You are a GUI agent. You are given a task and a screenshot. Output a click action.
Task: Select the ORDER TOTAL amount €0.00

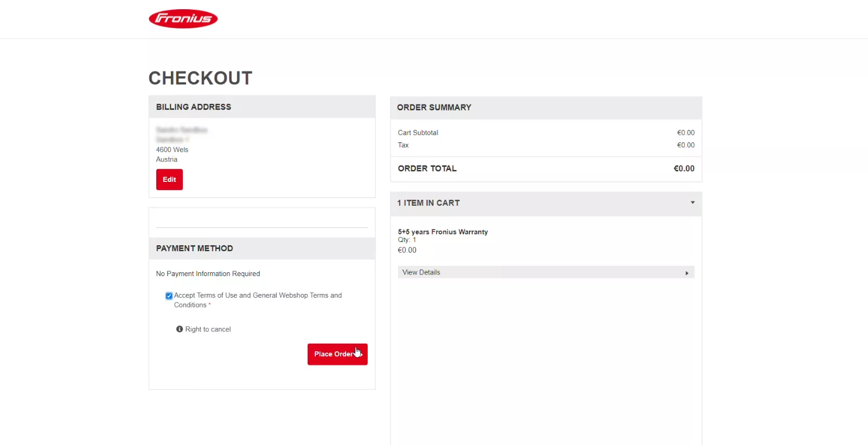click(684, 169)
